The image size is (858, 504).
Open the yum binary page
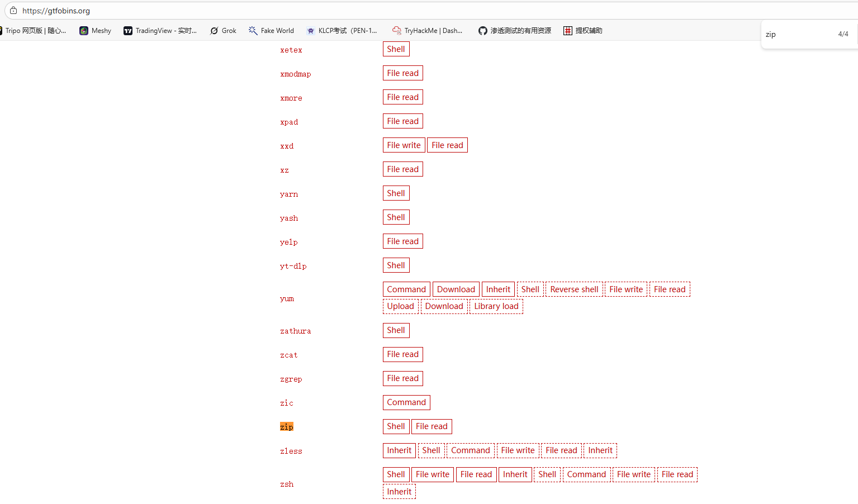[x=287, y=299]
